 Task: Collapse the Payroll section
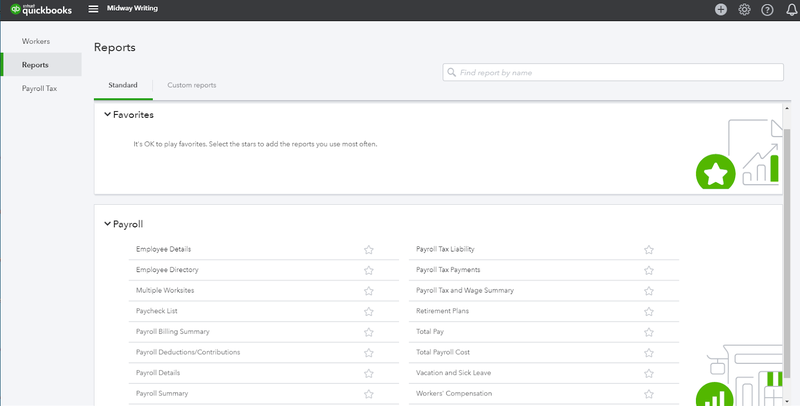click(107, 223)
